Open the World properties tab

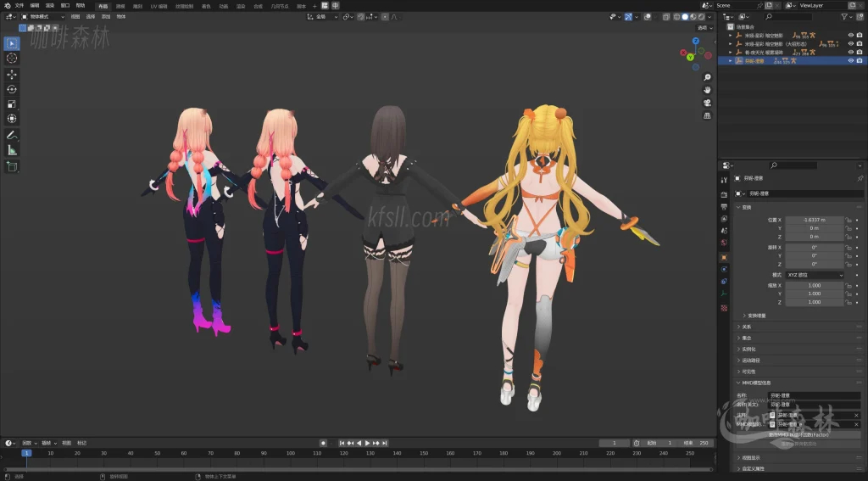pos(724,242)
